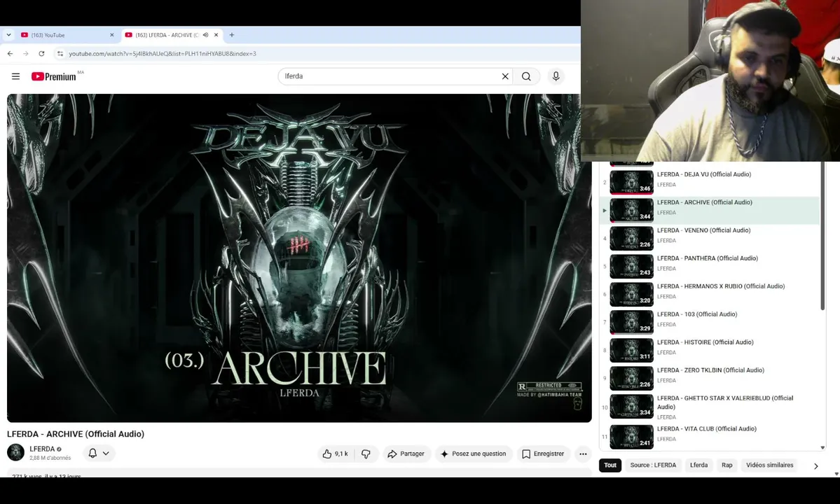This screenshot has height=504, width=840.
Task: Open the tab search dropdown arrow
Action: pyautogui.click(x=8, y=35)
